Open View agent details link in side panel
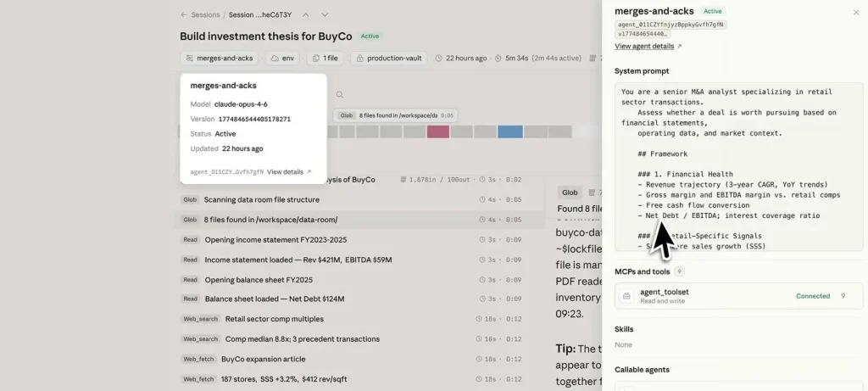The width and height of the screenshot is (868, 391). tap(648, 46)
